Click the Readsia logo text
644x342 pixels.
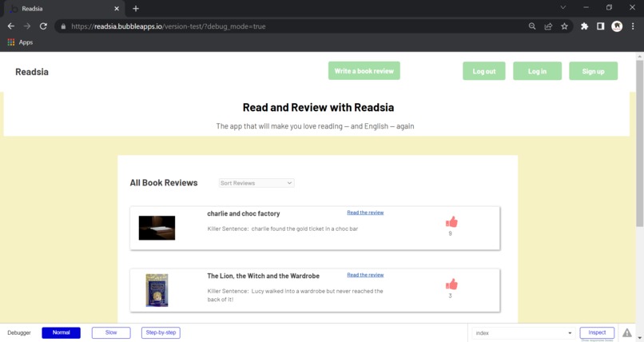pyautogui.click(x=32, y=72)
